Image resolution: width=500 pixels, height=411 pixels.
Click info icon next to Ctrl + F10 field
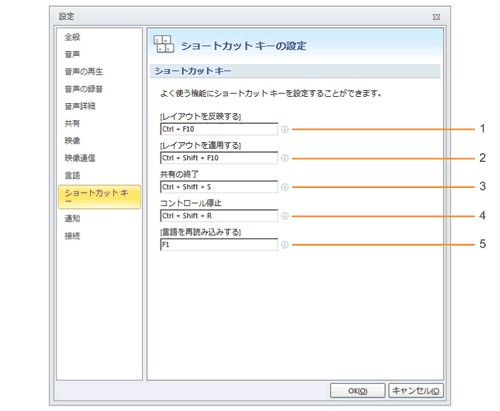285,129
